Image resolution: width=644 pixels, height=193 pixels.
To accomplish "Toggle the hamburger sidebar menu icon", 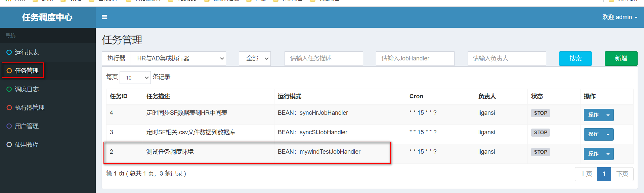I will click(x=104, y=17).
